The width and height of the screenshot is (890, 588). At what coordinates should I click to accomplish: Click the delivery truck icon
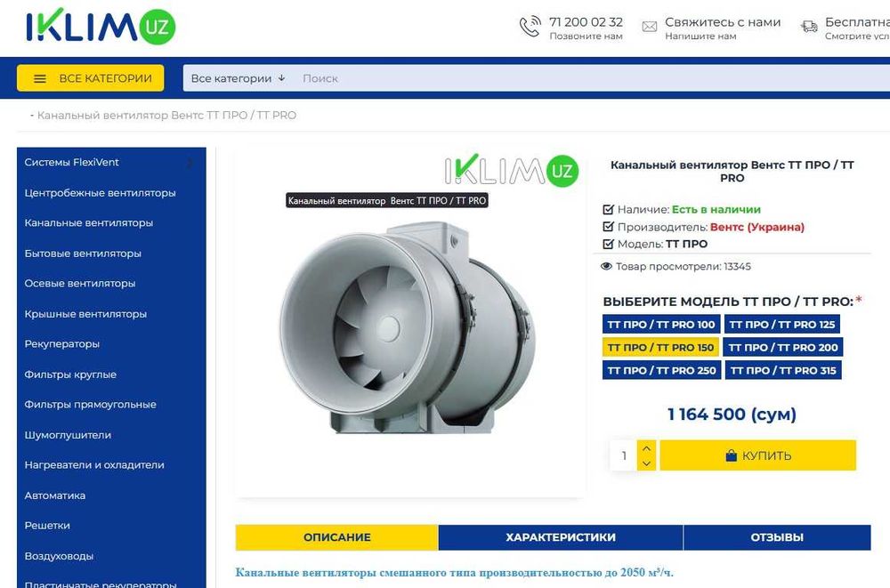click(809, 26)
